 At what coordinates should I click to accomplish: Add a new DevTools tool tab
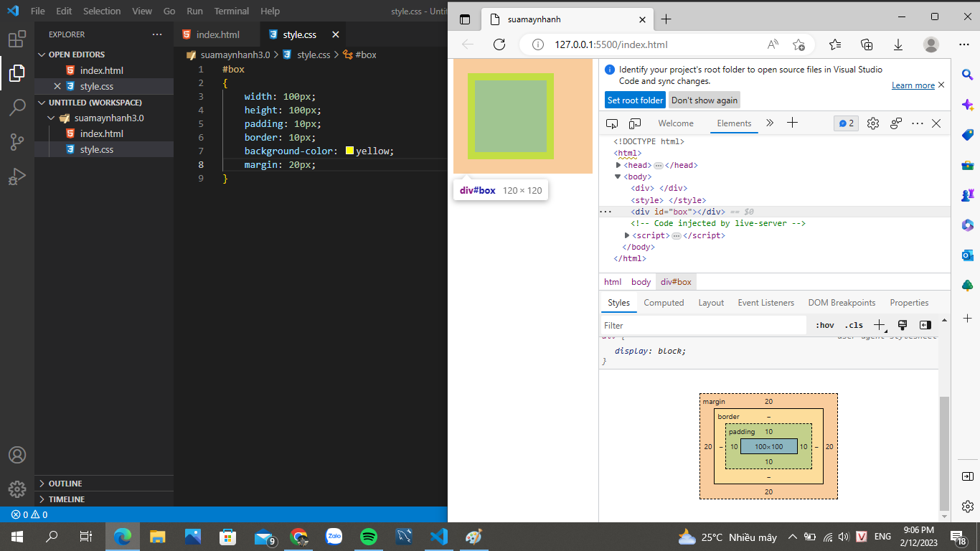pos(792,123)
